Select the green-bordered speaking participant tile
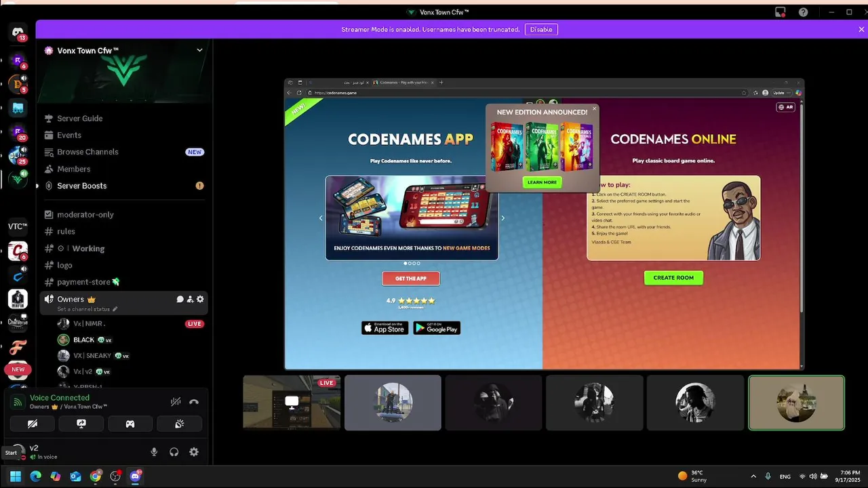This screenshot has width=868, height=488. point(796,403)
